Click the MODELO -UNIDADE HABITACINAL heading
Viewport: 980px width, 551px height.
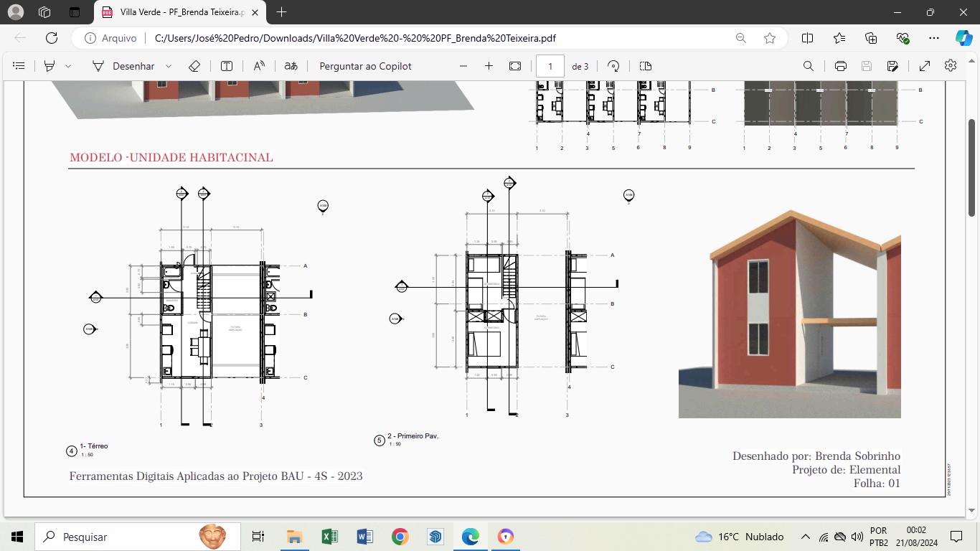(171, 157)
